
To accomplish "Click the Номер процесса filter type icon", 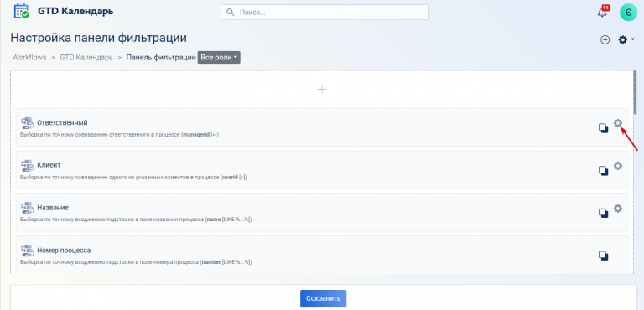I will coord(27,251).
